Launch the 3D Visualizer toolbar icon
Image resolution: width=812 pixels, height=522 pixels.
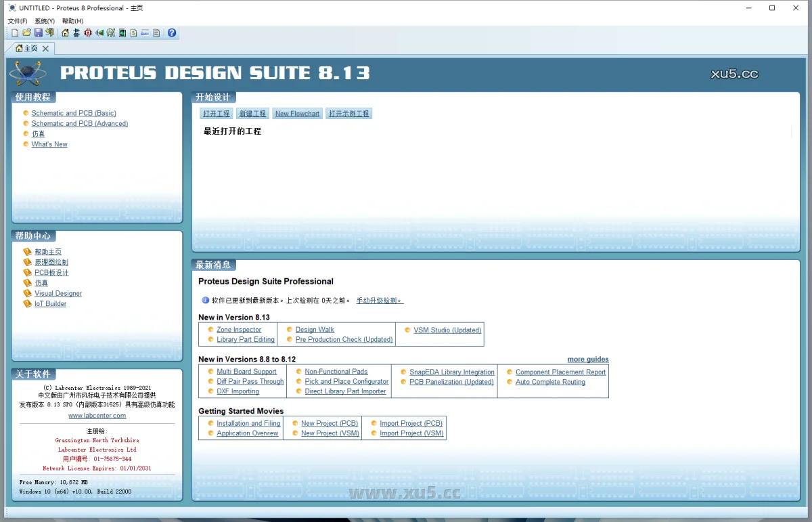click(99, 32)
